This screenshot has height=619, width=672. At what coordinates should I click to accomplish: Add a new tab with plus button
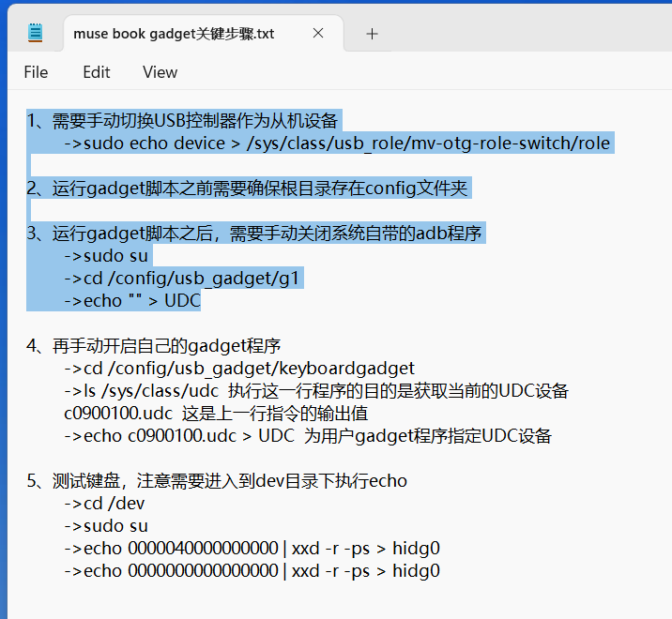click(372, 34)
